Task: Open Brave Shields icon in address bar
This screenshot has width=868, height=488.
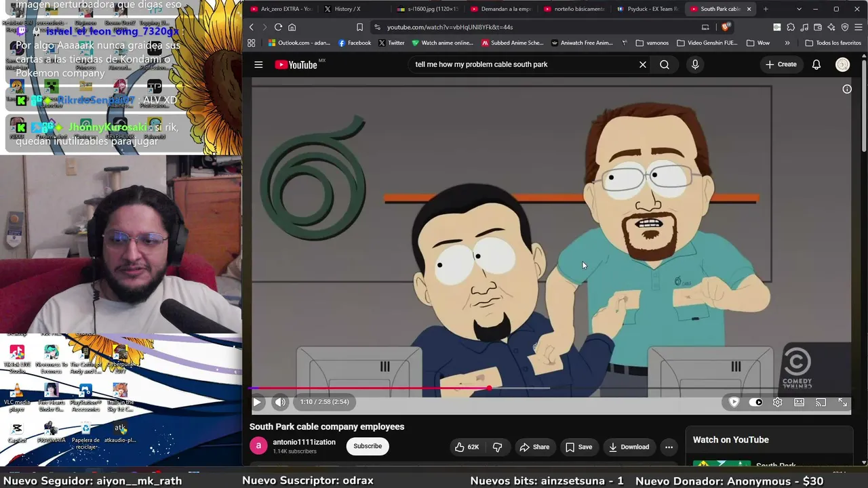Action: (x=726, y=27)
